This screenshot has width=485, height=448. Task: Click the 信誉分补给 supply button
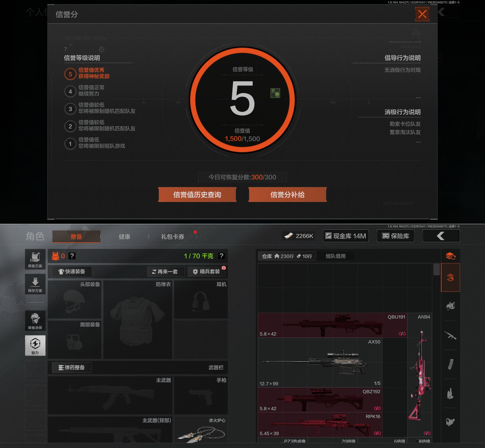287,194
